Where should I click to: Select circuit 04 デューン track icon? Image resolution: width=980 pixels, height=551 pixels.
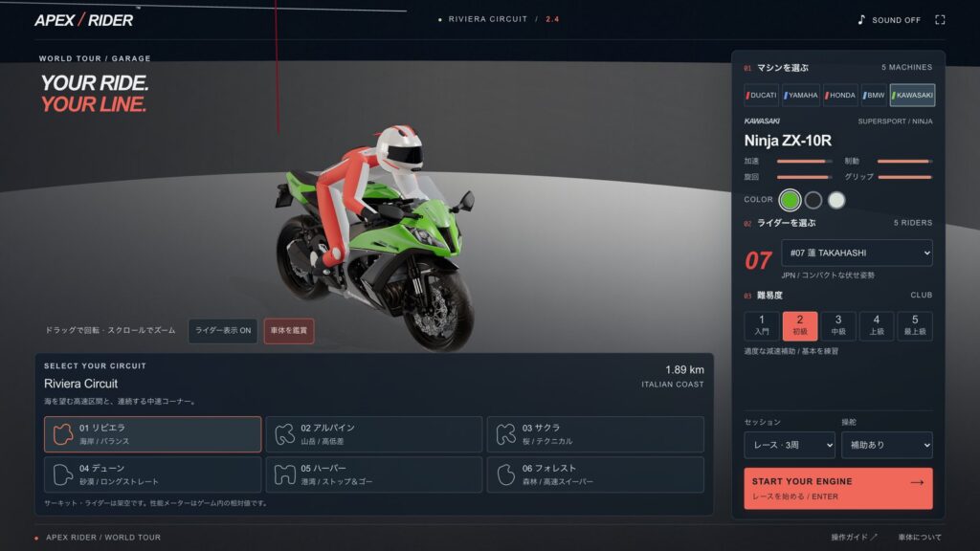tap(63, 474)
